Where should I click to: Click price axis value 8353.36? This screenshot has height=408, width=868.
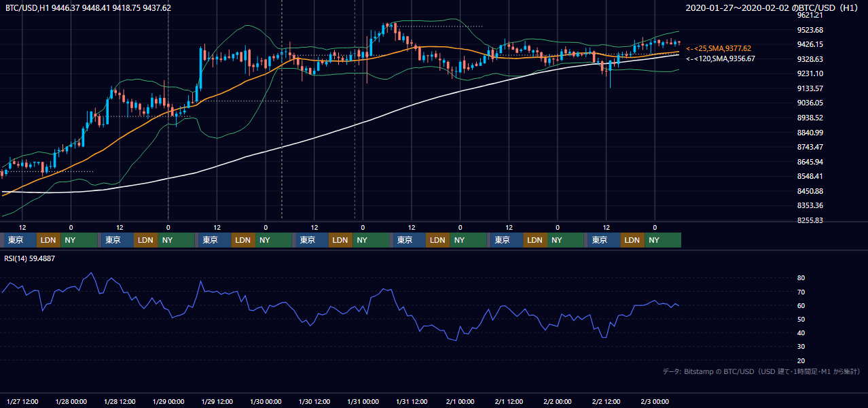[810, 205]
